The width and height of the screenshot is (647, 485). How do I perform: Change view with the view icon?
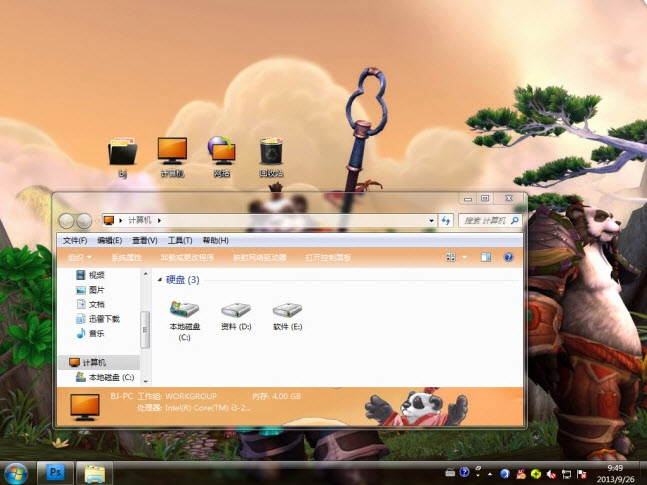(x=451, y=257)
